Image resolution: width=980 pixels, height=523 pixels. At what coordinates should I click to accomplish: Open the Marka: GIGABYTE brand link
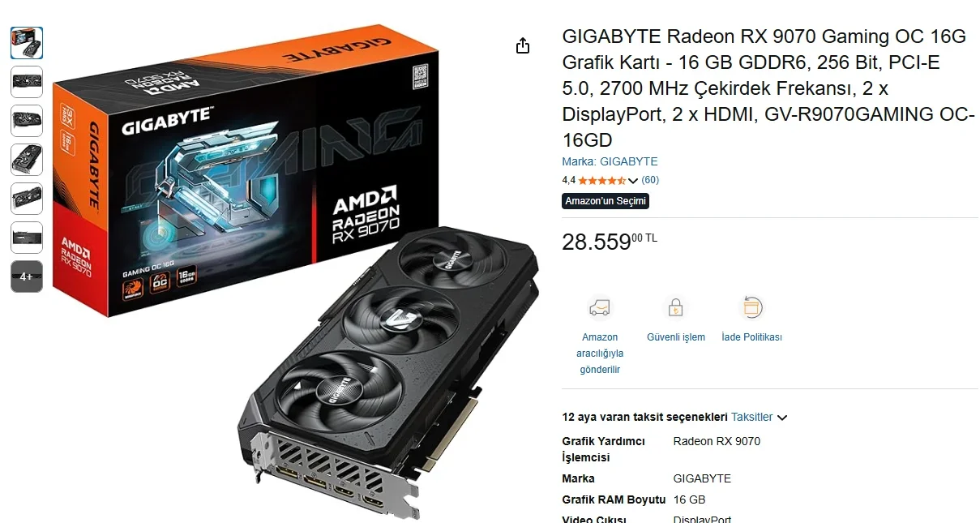click(610, 161)
